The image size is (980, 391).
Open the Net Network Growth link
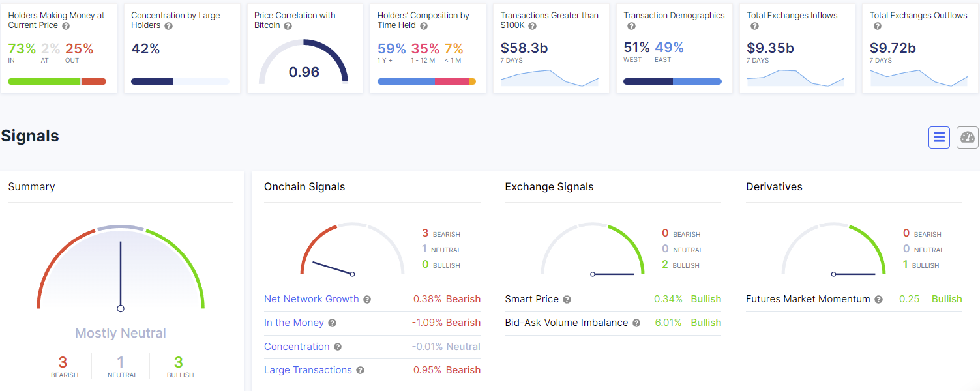pyautogui.click(x=312, y=299)
